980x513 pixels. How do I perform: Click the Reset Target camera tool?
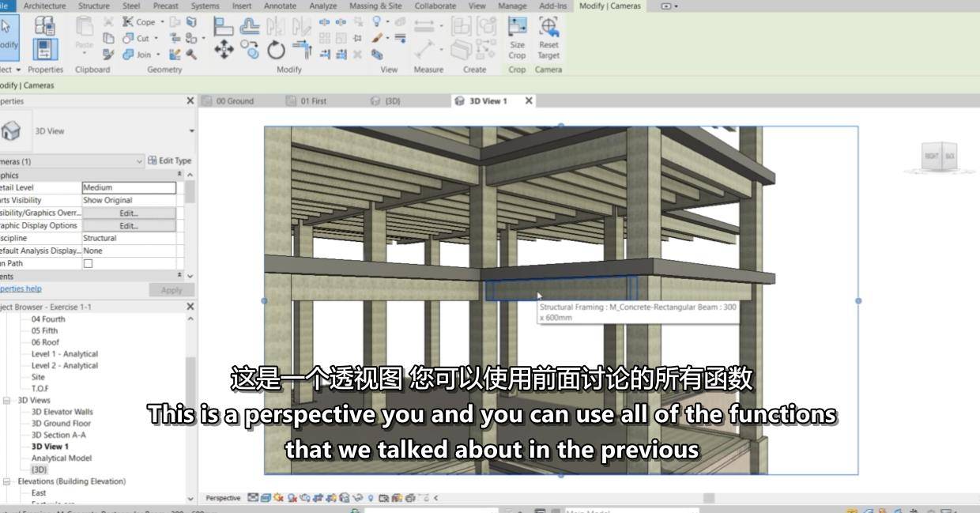pos(548,38)
